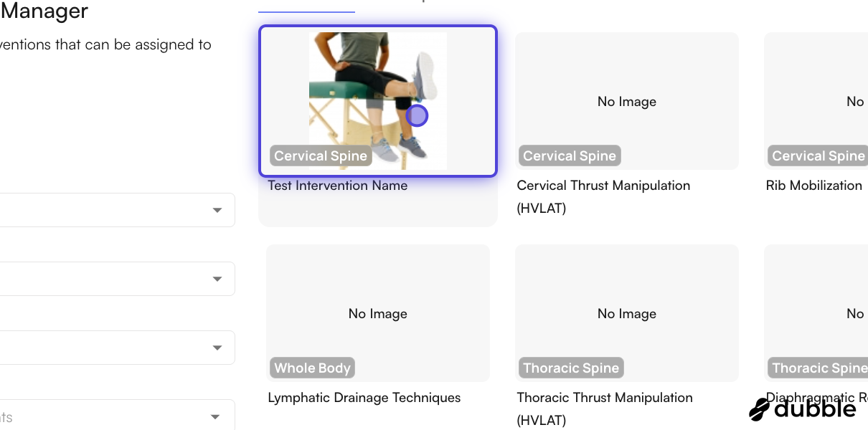The height and width of the screenshot is (430, 868).
Task: Expand the second filter dropdown arrow
Action: coord(217,279)
